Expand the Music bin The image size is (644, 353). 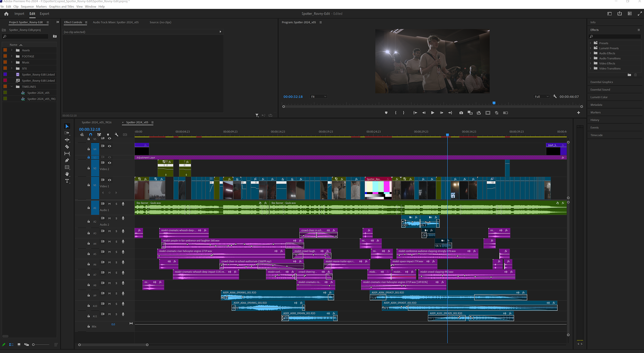(12, 62)
